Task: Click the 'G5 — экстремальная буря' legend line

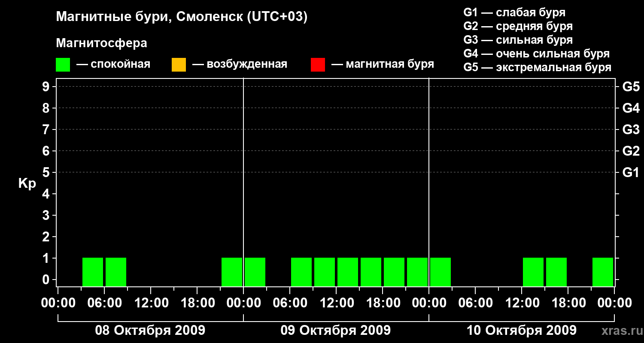Action: 537,67
